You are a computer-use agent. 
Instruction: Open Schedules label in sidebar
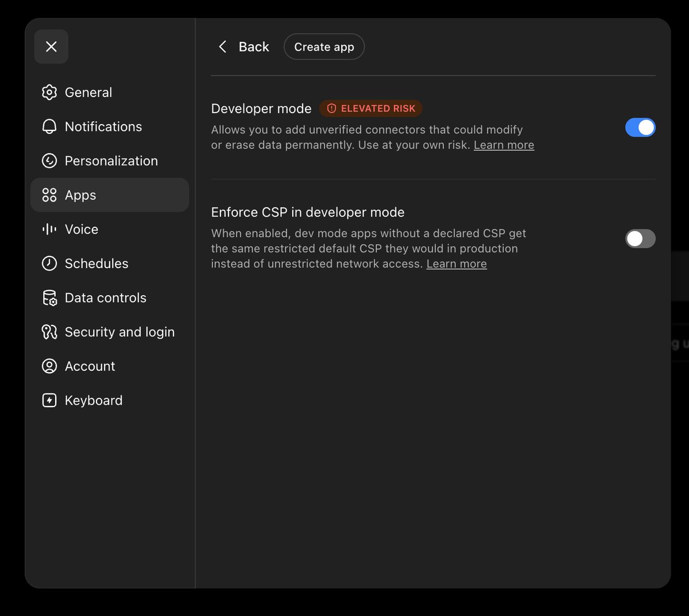click(x=96, y=264)
